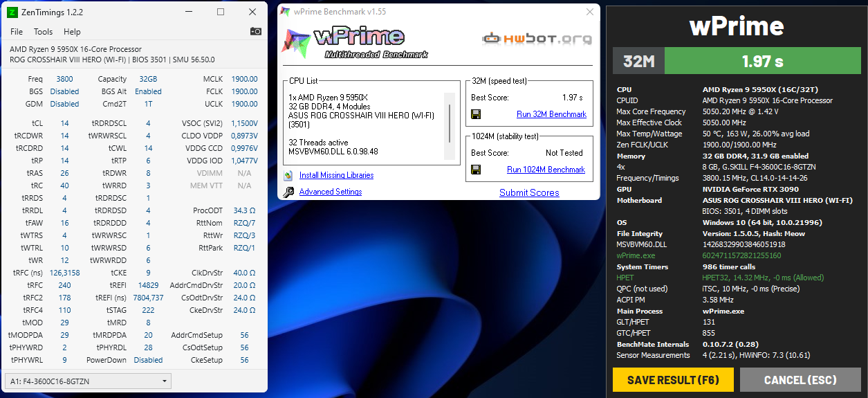Click the RttNom value RZQ/7
The image size is (868, 398).
click(244, 223)
